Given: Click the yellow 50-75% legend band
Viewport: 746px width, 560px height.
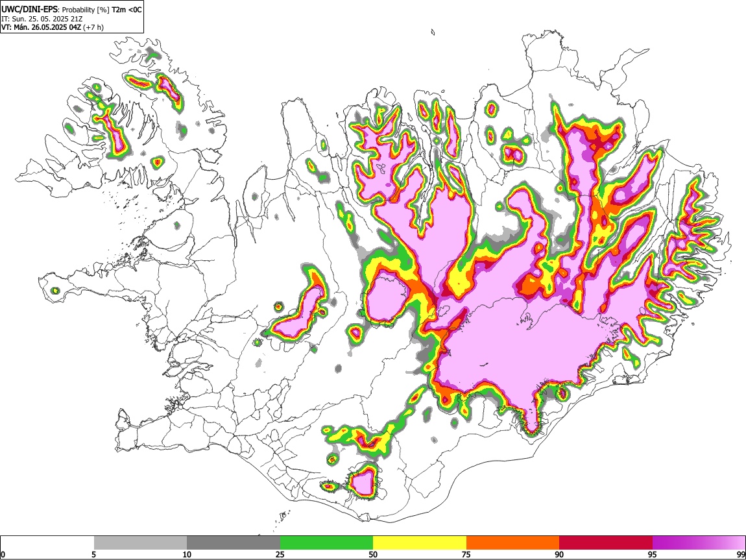Looking at the screenshot, I should [x=420, y=543].
